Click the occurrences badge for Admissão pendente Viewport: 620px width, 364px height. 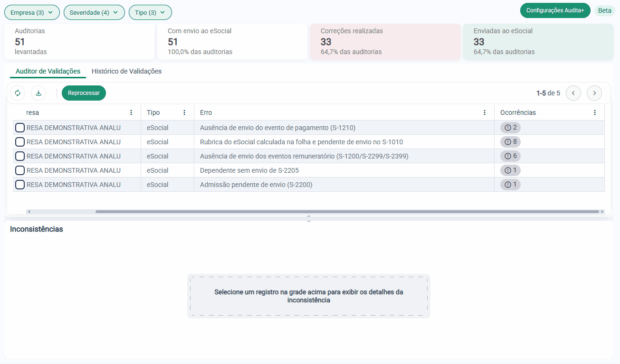510,185
